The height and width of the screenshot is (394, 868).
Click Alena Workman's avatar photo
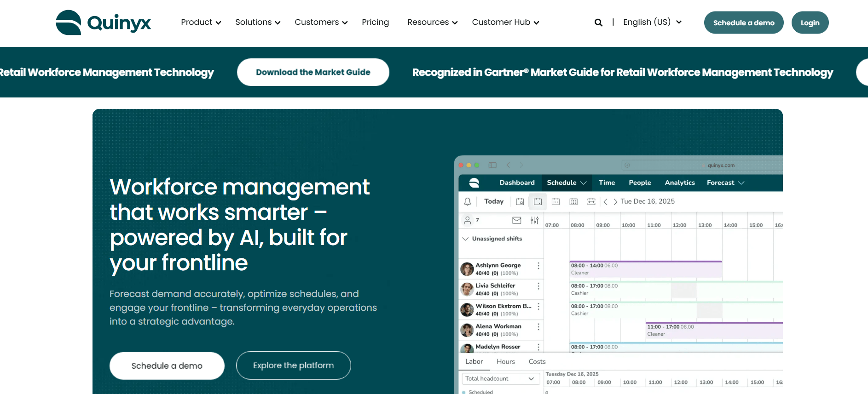coord(467,330)
